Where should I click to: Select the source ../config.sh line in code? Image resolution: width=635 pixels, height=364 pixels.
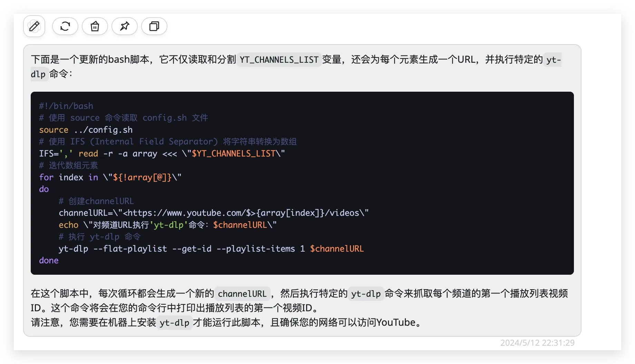tap(86, 130)
